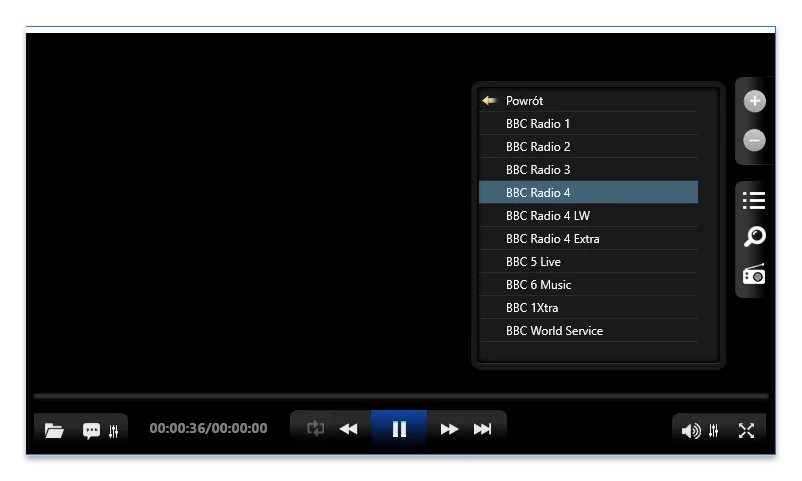Image resolution: width=802 pixels, height=481 pixels.
Task: Select BBC Radio 1 station
Action: coord(588,124)
